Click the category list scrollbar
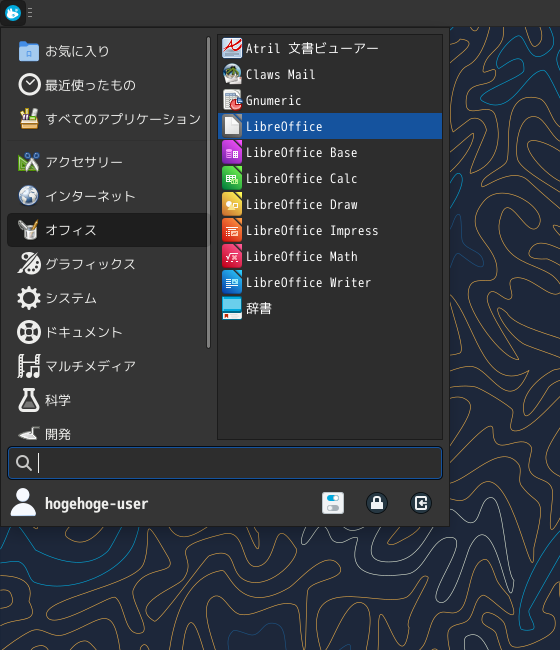 208,193
